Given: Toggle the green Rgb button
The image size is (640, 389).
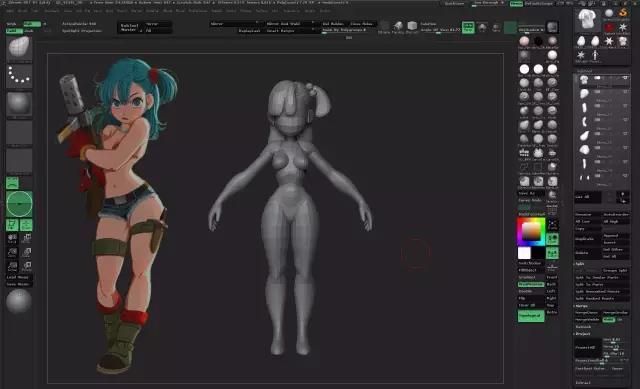Looking at the screenshot, I should [x=32, y=24].
